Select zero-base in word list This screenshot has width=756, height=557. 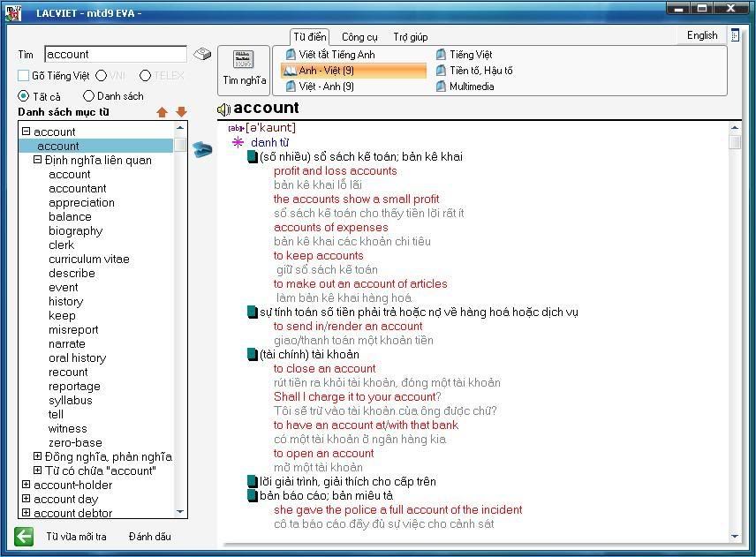click(x=75, y=442)
